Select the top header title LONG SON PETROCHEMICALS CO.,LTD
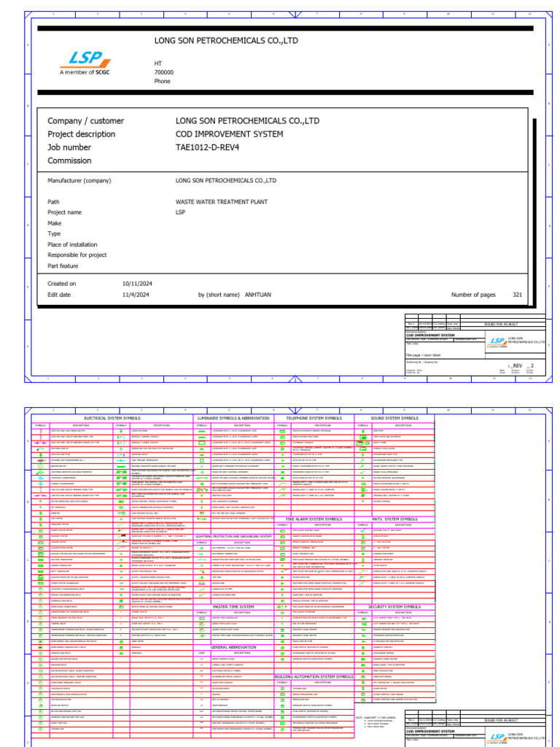 tap(226, 41)
